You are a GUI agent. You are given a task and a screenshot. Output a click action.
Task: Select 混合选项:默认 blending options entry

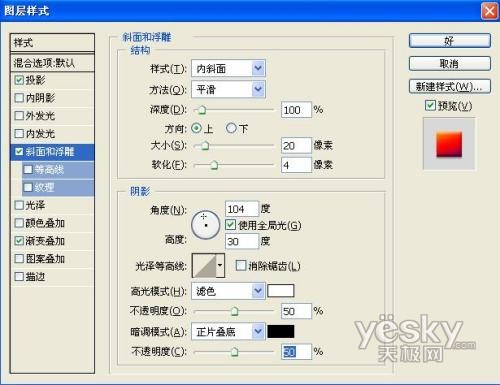52,63
